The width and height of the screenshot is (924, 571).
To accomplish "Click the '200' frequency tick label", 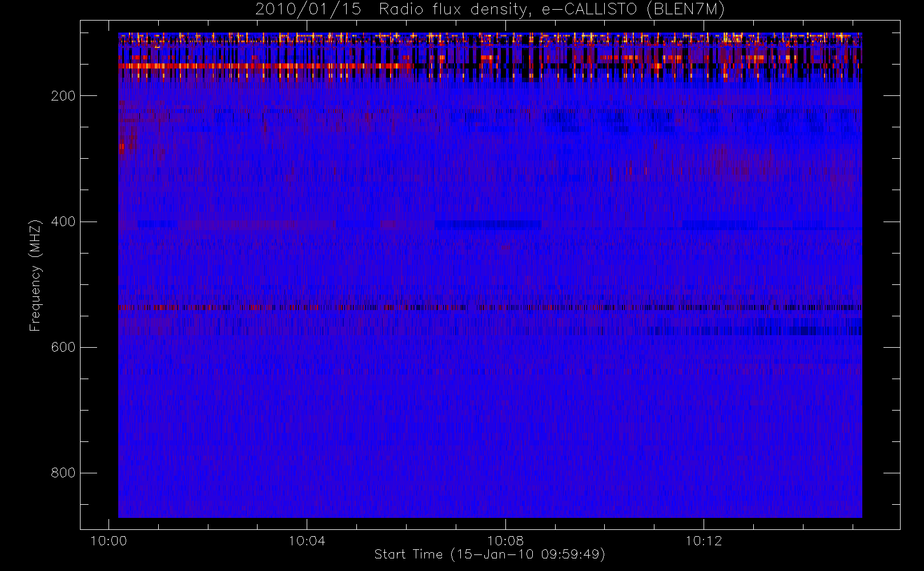I will tap(63, 96).
